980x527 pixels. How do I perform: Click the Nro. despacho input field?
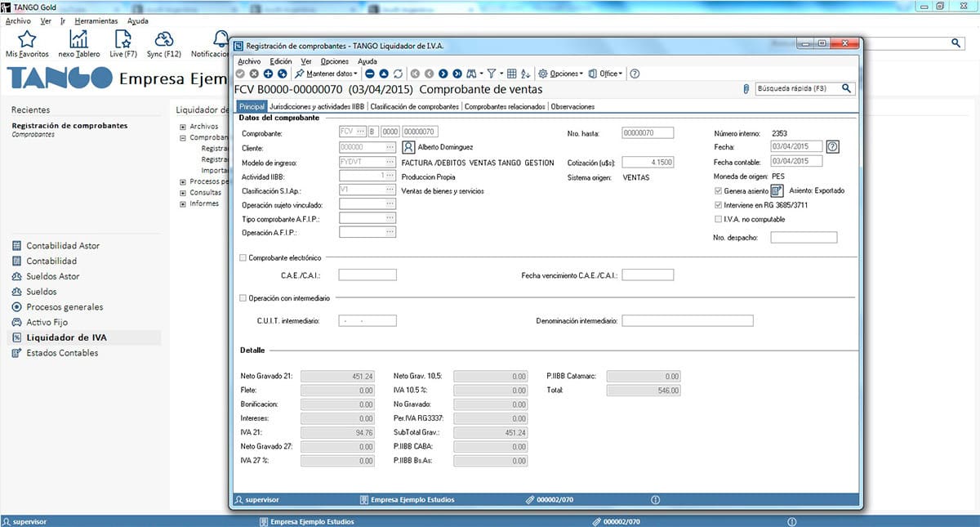pyautogui.click(x=804, y=238)
